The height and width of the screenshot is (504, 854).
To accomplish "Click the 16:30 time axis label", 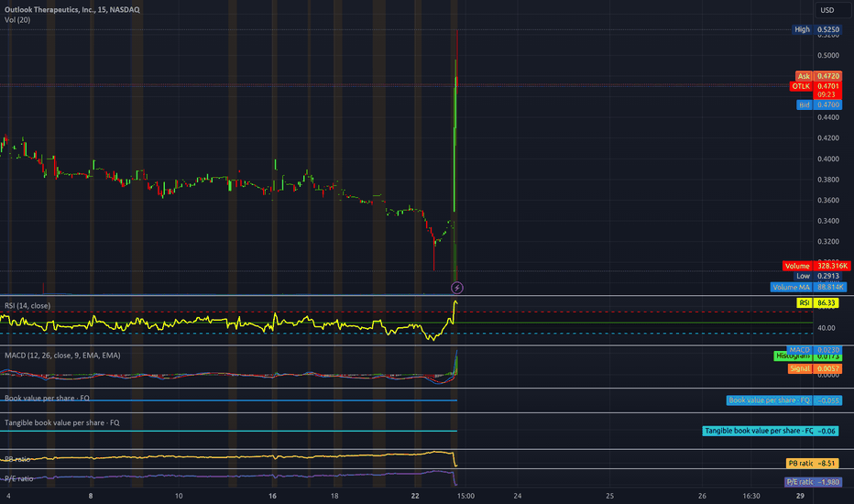I will tap(751, 496).
